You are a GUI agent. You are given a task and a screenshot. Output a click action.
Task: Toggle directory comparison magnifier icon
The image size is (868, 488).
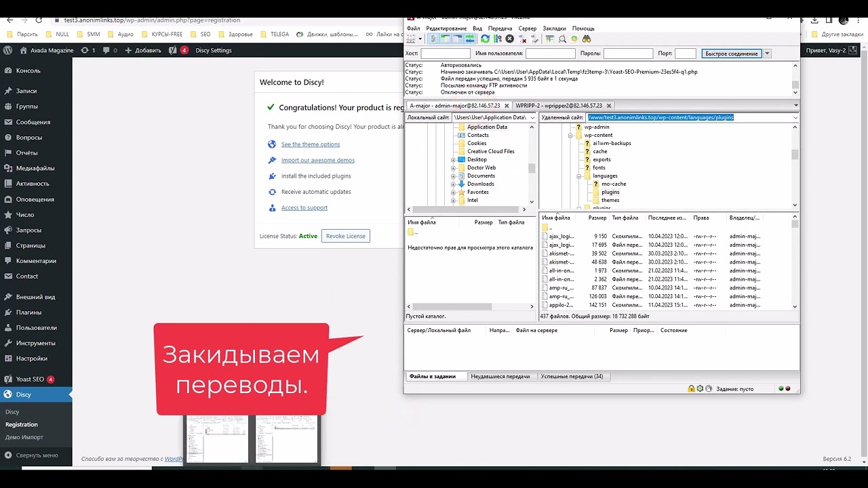562,39
